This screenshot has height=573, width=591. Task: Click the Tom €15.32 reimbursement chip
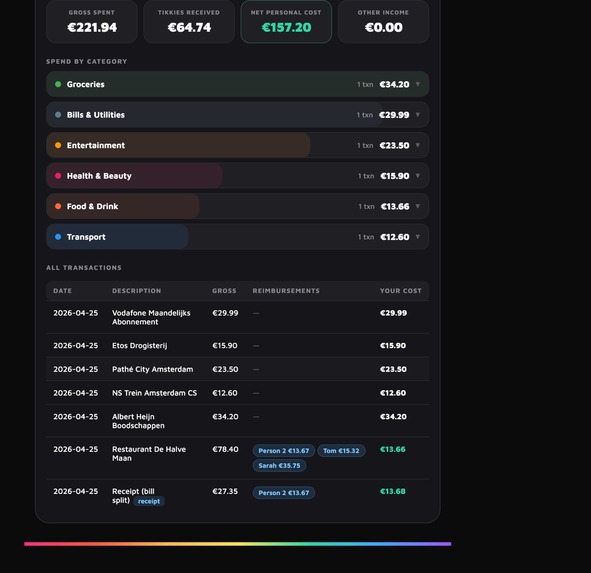[341, 450]
